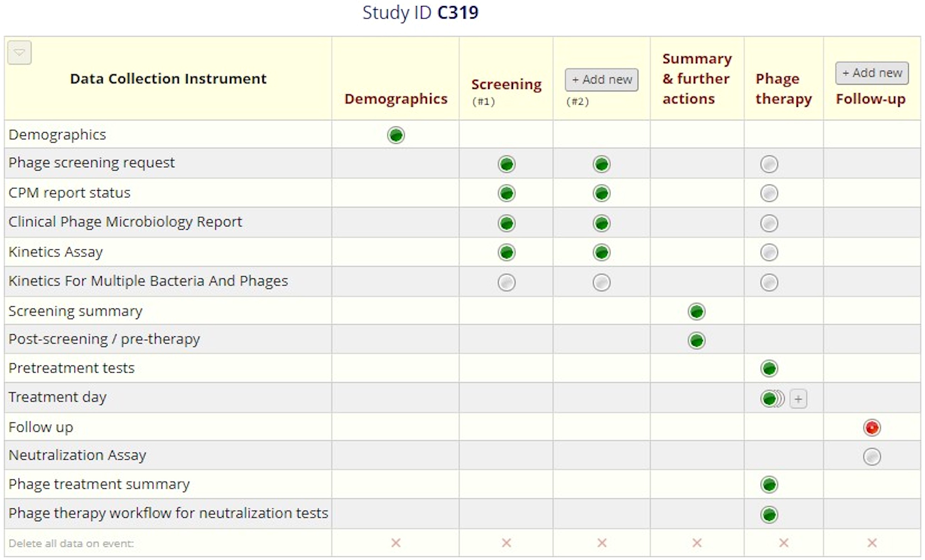The height and width of the screenshot is (560, 925).
Task: Open Phage treatment summary status icon
Action: pos(769,485)
